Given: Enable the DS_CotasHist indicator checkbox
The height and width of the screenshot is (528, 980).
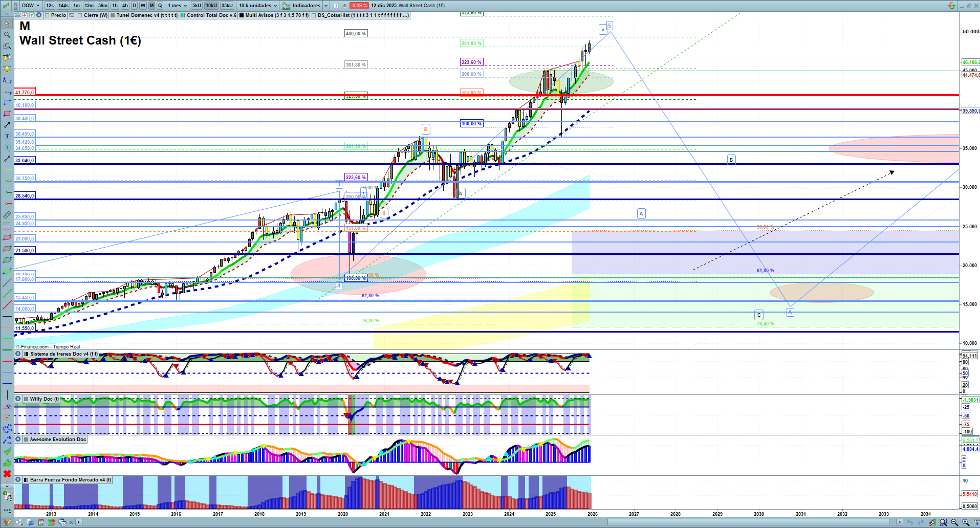Looking at the screenshot, I should click(314, 15).
